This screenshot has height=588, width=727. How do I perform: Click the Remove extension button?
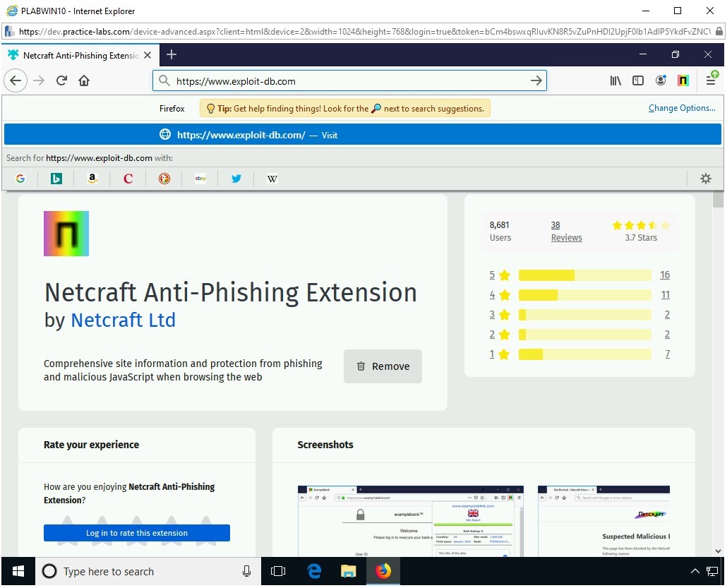(383, 366)
